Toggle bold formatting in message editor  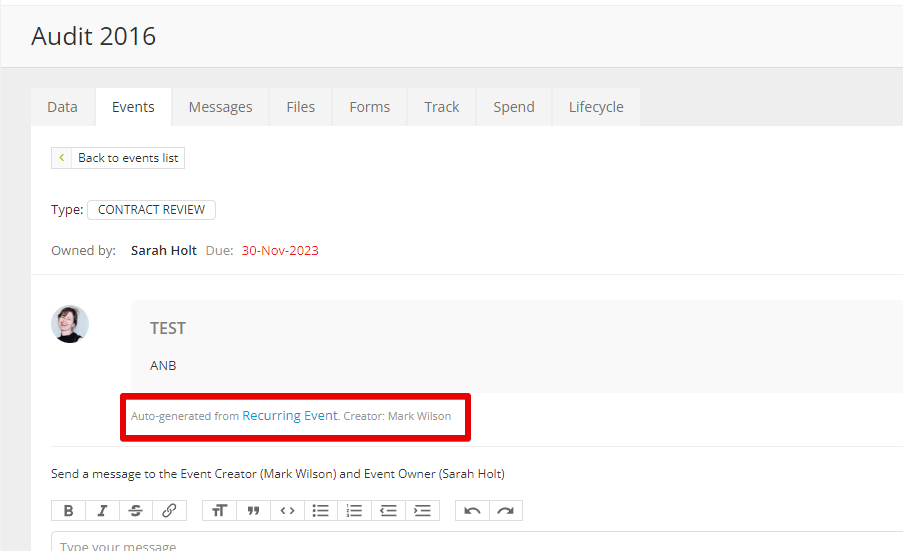(x=68, y=510)
